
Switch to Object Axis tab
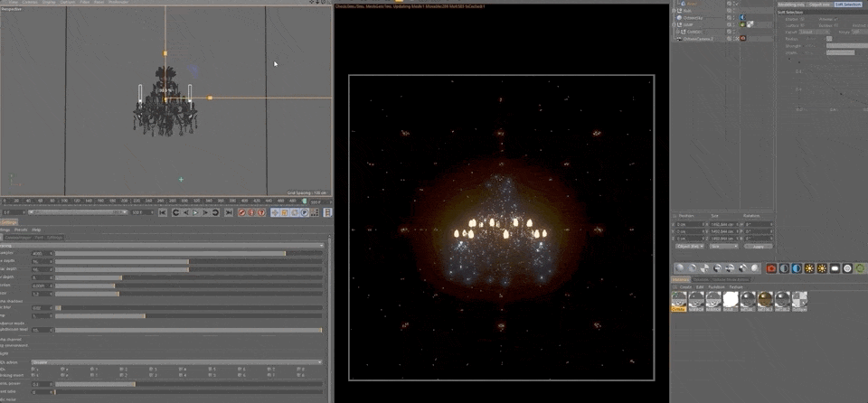point(820,5)
